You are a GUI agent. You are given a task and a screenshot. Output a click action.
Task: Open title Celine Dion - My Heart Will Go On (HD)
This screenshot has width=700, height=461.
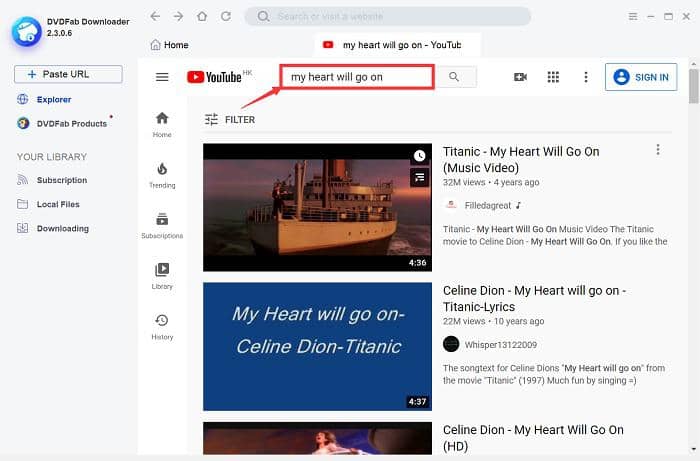pos(533,438)
